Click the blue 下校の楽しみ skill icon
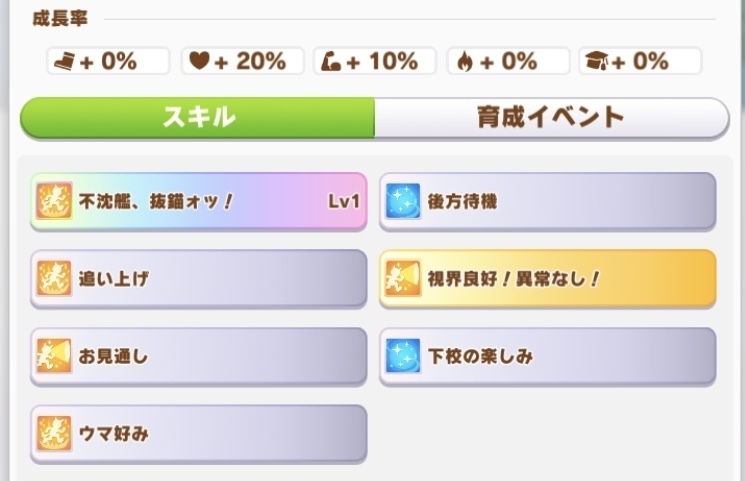 coord(401,355)
